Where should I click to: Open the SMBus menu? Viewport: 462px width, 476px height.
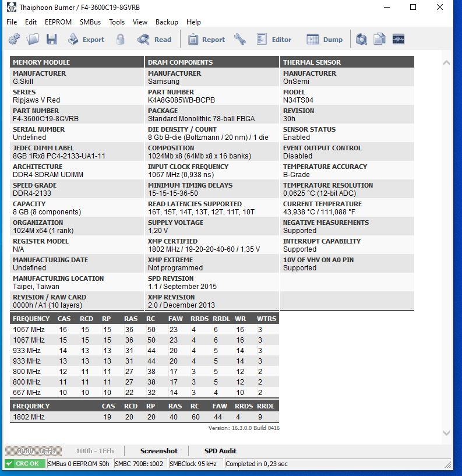pos(90,22)
